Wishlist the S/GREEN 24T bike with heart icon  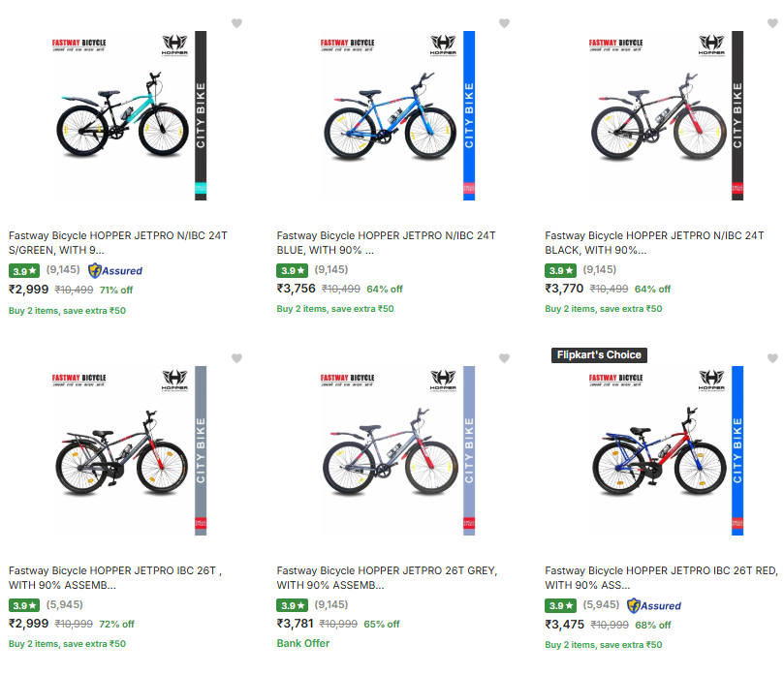point(236,23)
